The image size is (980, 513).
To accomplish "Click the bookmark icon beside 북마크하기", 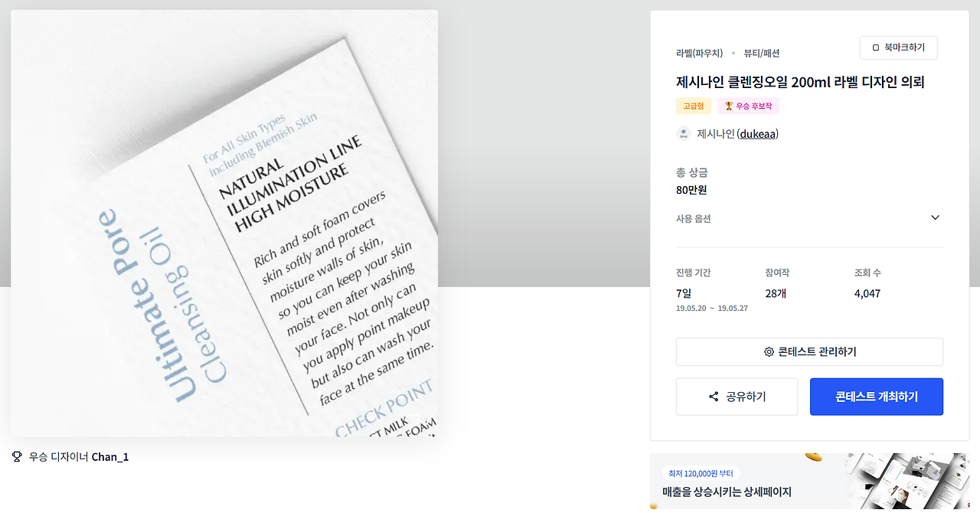I will pos(876,47).
